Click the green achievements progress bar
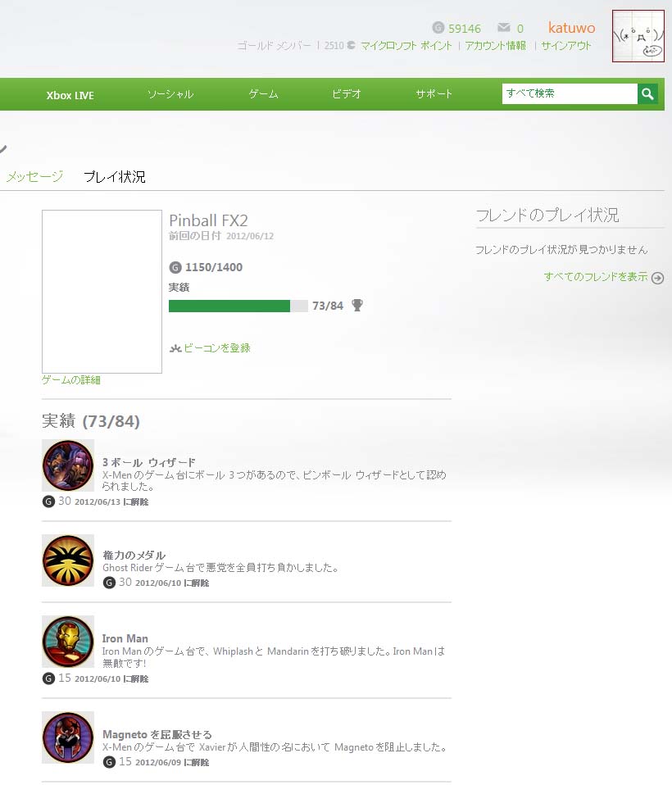This screenshot has height=785, width=672. 238,306
